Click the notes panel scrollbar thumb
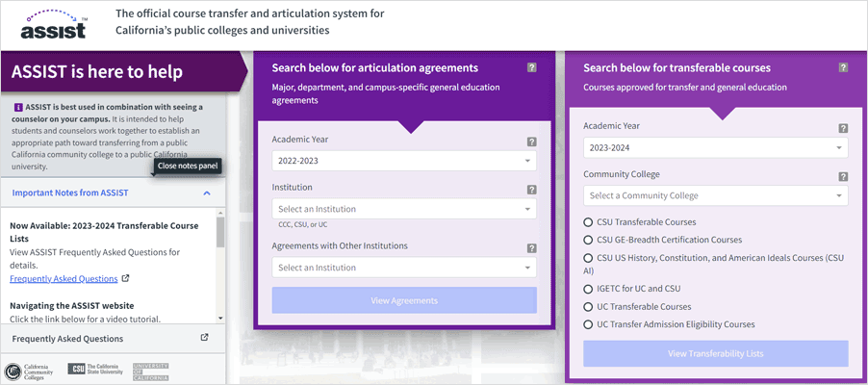Viewport: 868px width, 385px height. (x=220, y=232)
